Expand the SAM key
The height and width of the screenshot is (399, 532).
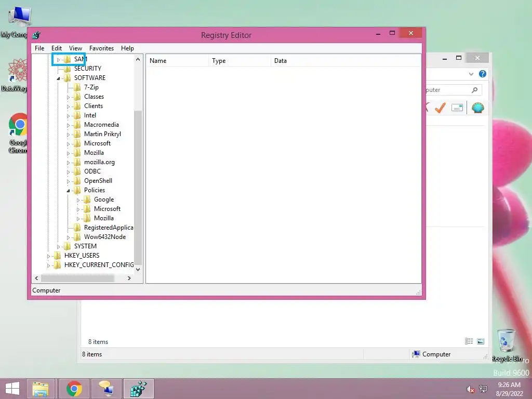tap(58, 60)
